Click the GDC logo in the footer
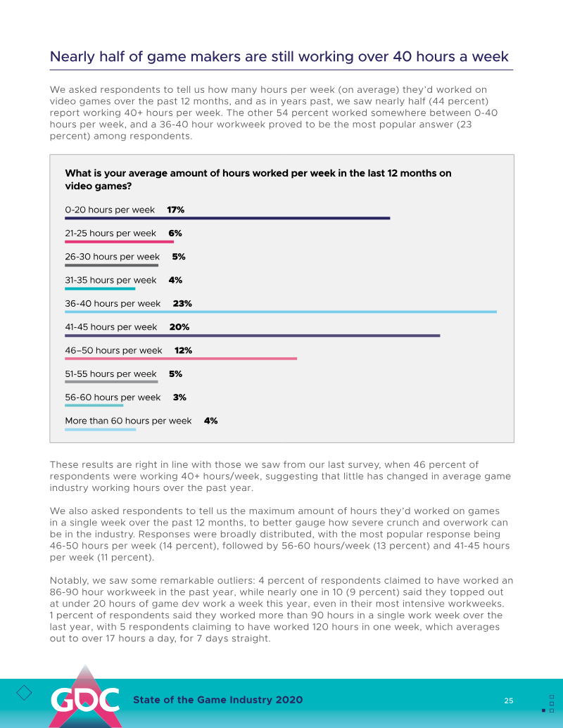 pyautogui.click(x=84, y=698)
